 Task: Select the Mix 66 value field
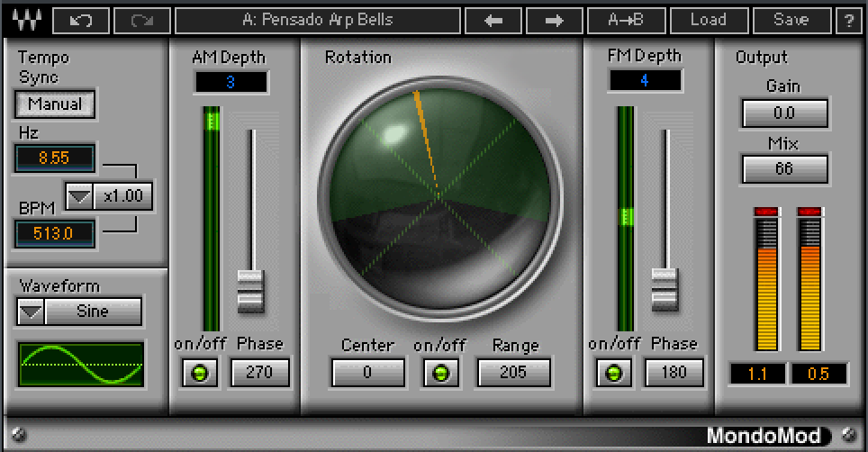click(784, 168)
